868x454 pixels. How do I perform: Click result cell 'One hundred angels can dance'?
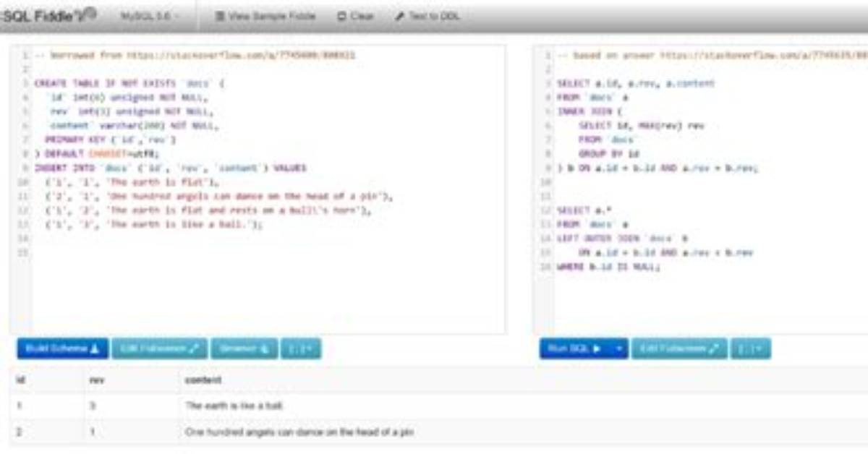(299, 432)
